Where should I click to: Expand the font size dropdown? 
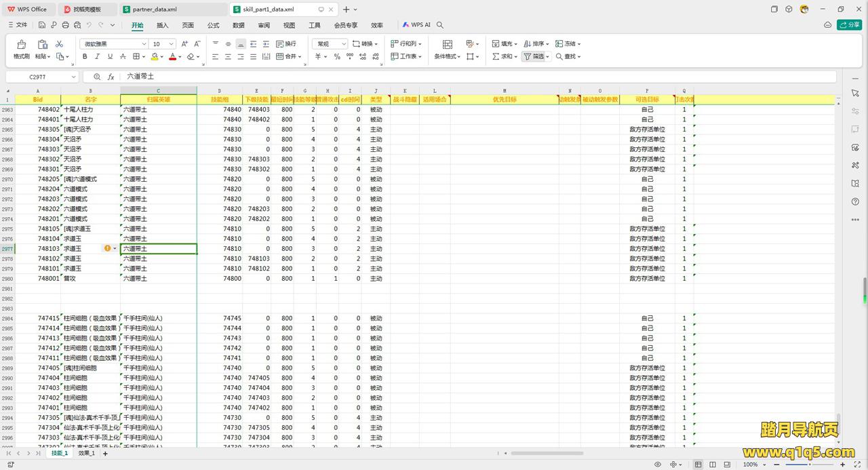coord(172,44)
